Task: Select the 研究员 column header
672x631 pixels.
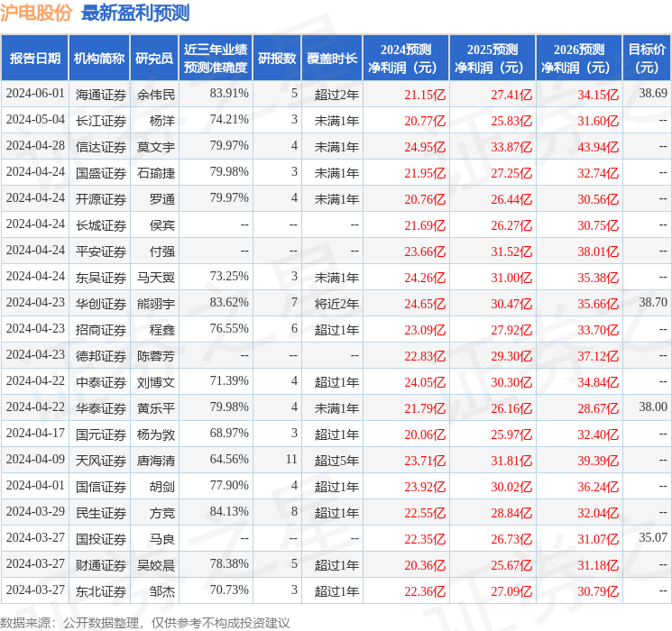Action: 154,58
